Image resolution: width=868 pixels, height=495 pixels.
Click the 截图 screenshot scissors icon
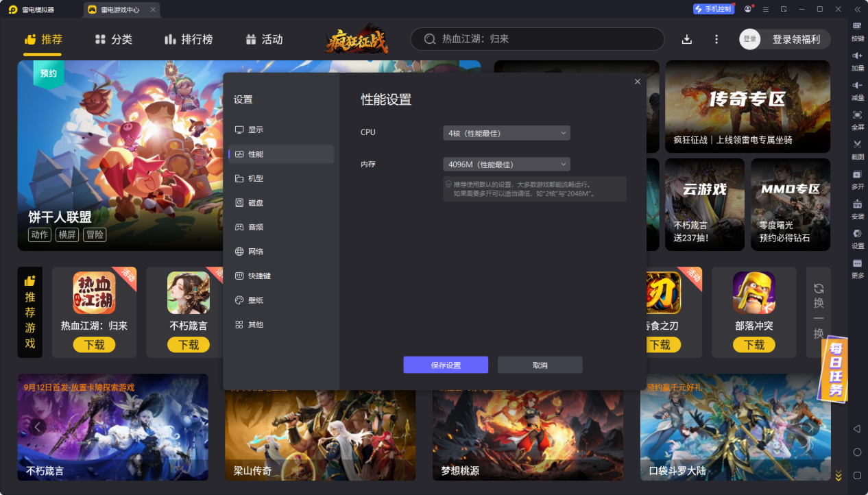click(858, 149)
